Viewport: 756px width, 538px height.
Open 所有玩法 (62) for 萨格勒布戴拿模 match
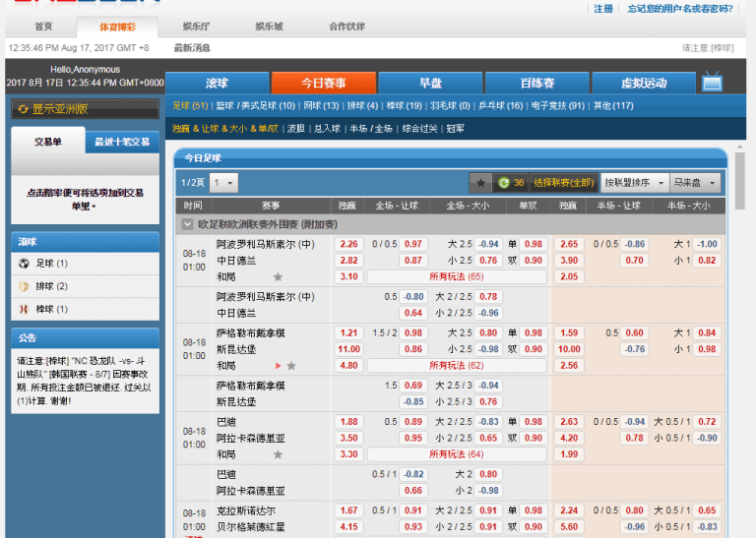coord(457,366)
